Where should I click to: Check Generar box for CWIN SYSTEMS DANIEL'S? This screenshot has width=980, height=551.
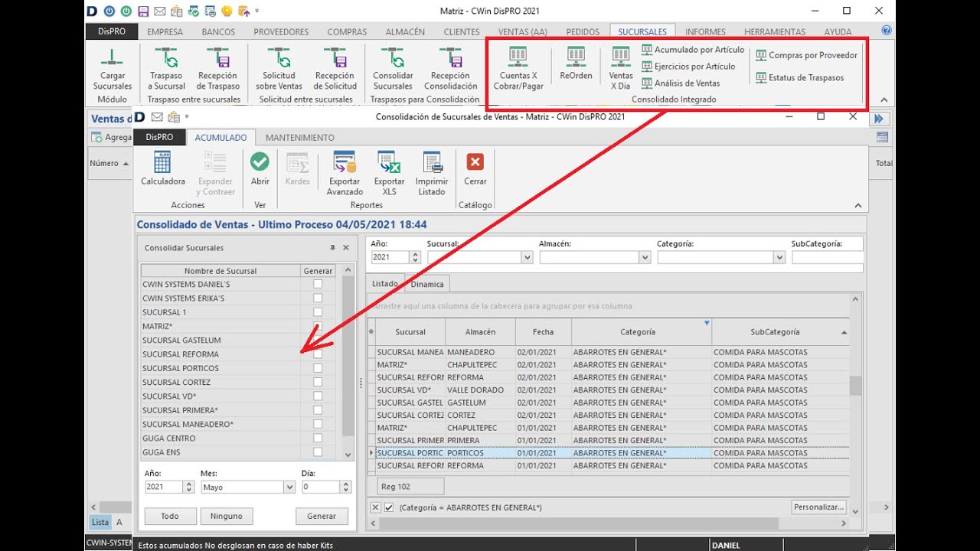point(318,284)
